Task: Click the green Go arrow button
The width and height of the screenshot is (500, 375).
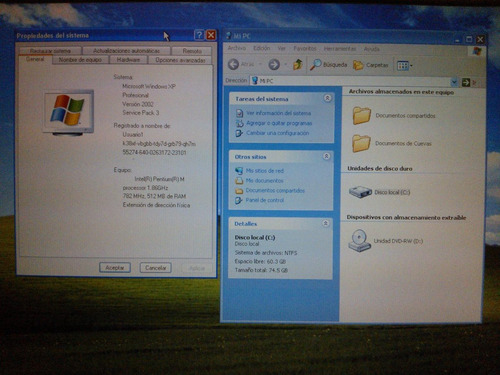Action: (466, 82)
